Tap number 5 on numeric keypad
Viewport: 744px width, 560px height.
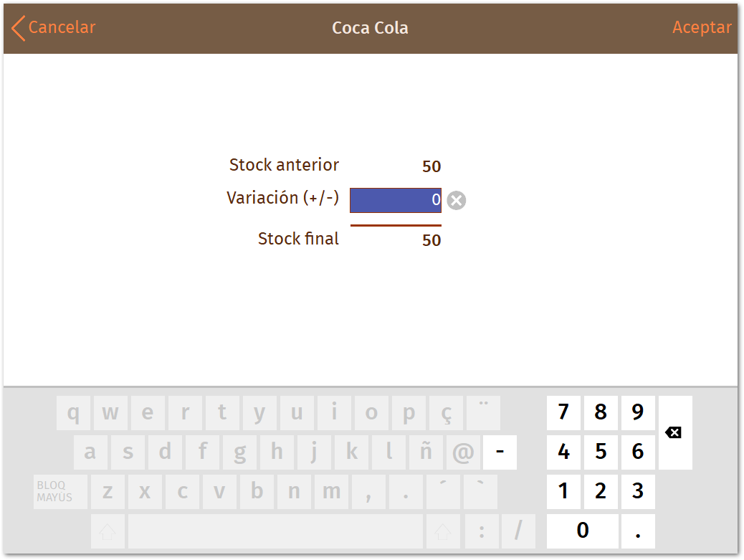click(601, 452)
